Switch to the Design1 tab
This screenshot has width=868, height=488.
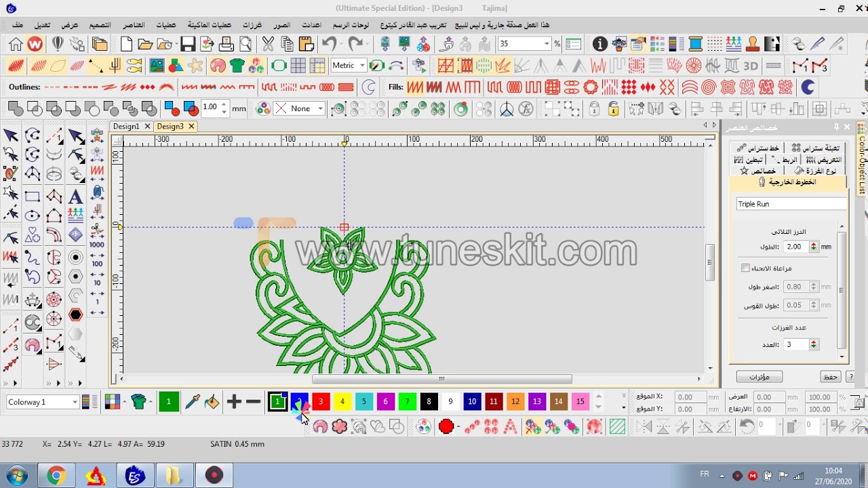tap(126, 127)
